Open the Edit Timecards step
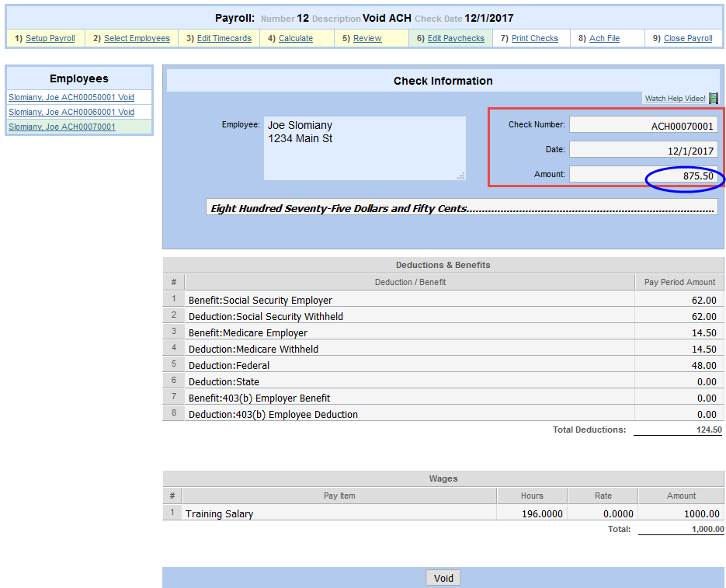The image size is (726, 588). tap(224, 39)
